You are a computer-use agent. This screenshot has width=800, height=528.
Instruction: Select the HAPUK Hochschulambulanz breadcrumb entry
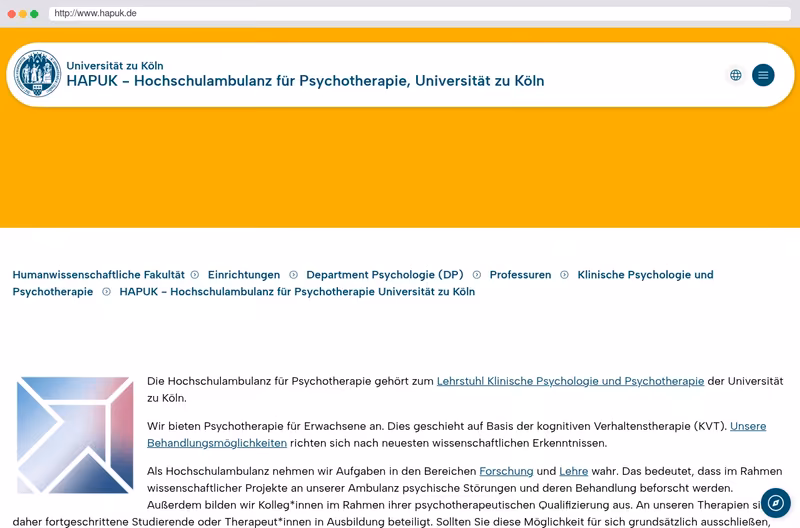click(297, 292)
